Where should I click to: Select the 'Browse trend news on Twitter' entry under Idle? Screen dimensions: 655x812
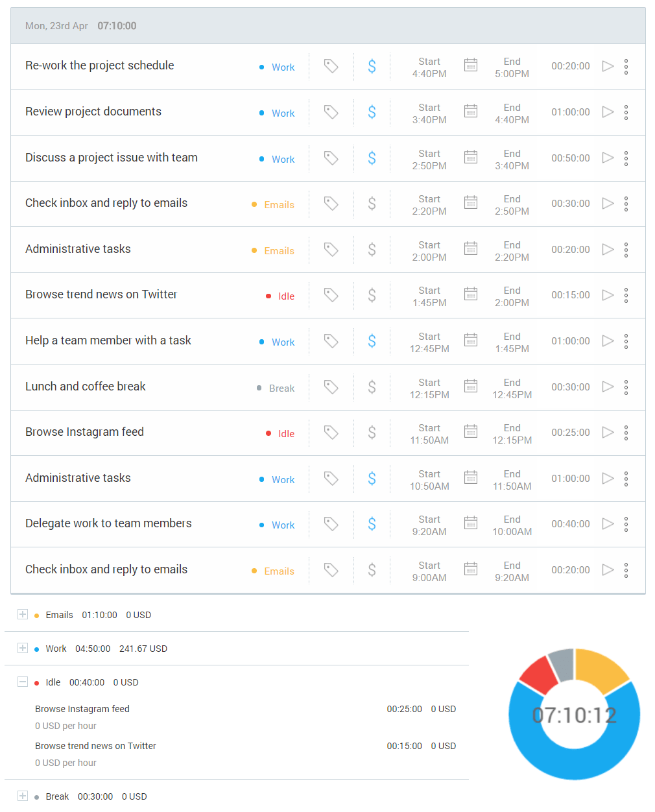point(95,746)
